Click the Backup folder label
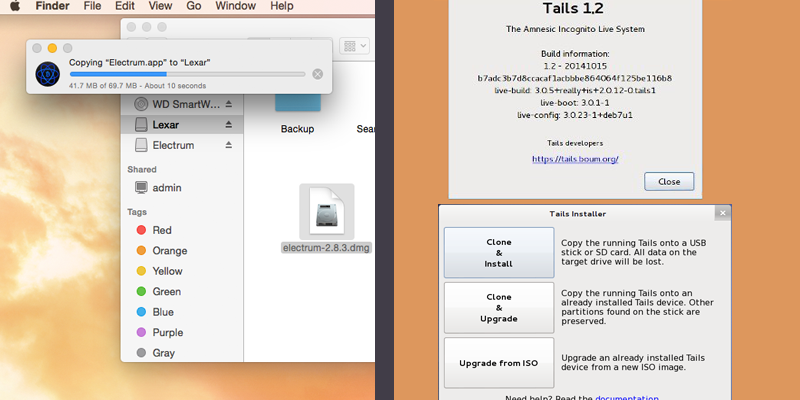The width and height of the screenshot is (800, 400). pos(297,129)
